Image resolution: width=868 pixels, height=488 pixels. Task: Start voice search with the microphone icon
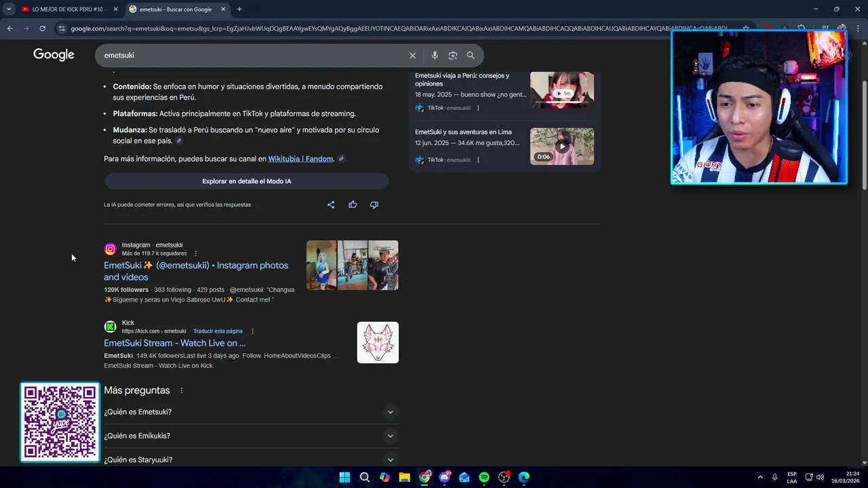coord(435,56)
